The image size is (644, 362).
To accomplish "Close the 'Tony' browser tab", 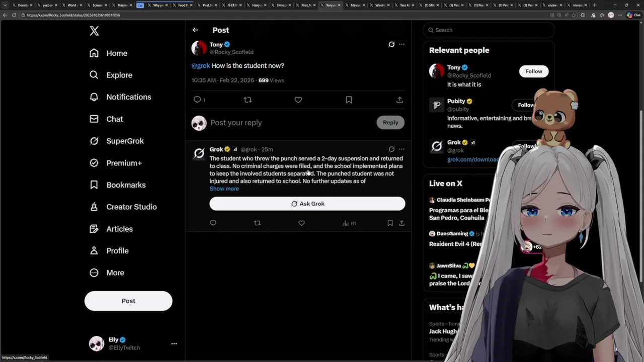I will 339,5.
